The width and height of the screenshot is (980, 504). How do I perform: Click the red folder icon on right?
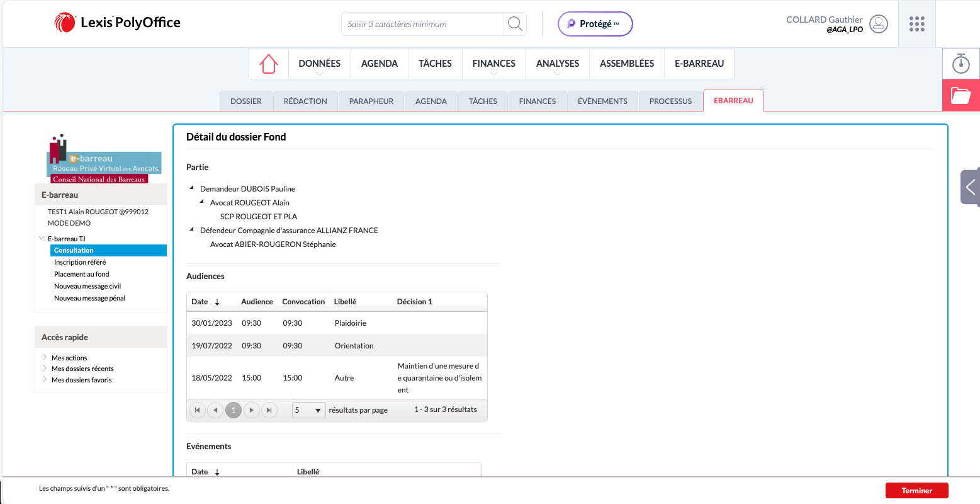[960, 96]
